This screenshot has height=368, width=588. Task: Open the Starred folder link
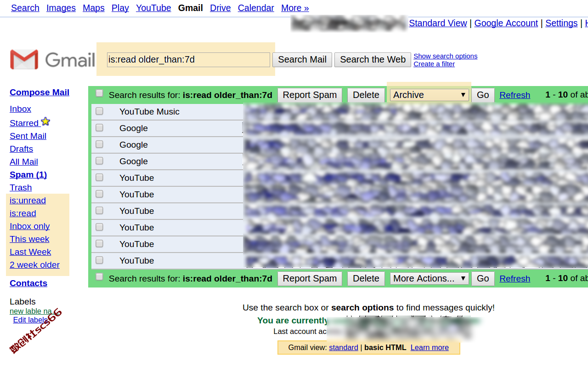pyautogui.click(x=24, y=123)
